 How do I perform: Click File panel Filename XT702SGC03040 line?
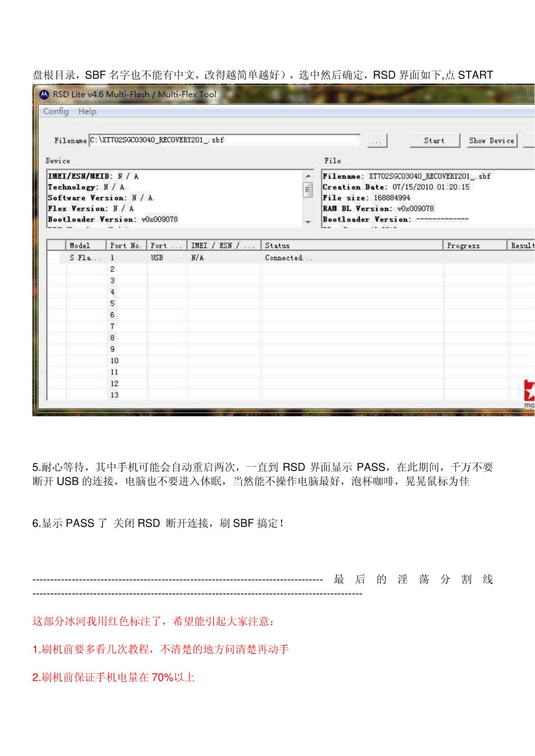[x=407, y=176]
